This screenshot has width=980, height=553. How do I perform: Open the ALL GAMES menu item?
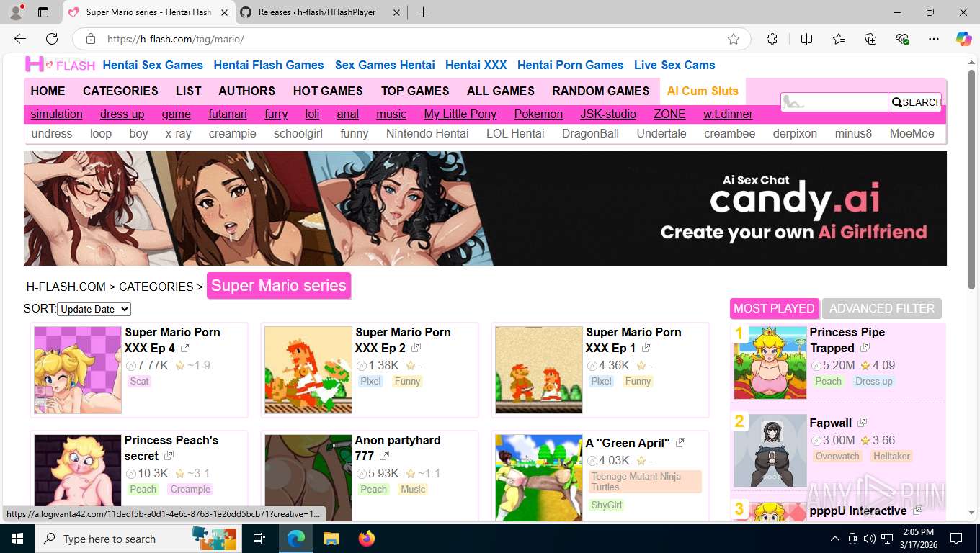pos(501,91)
